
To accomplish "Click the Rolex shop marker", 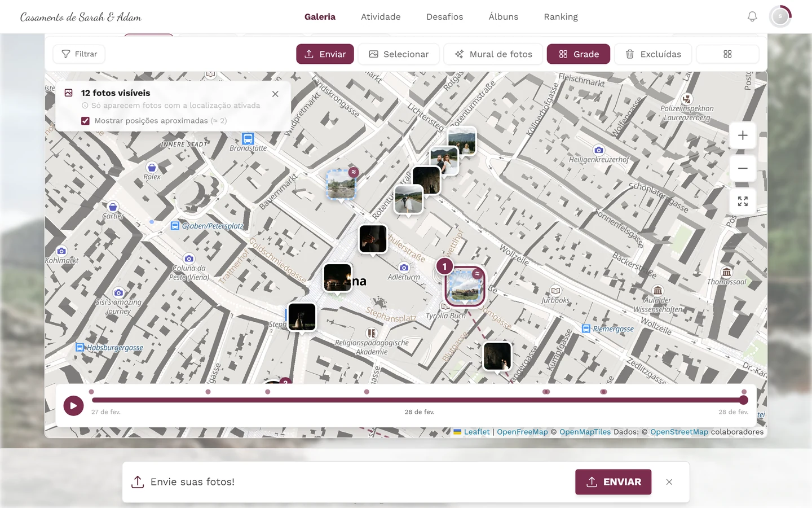I will coord(152,168).
